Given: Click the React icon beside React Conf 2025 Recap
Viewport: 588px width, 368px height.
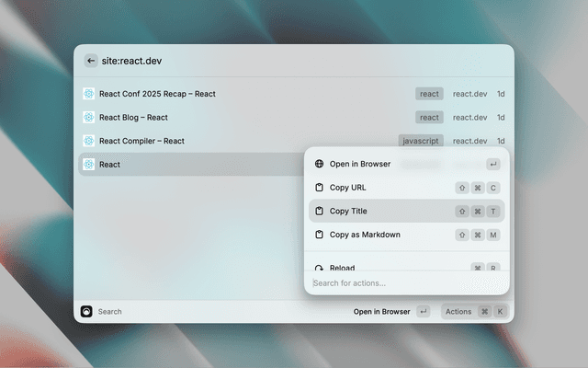Looking at the screenshot, I should click(x=89, y=94).
